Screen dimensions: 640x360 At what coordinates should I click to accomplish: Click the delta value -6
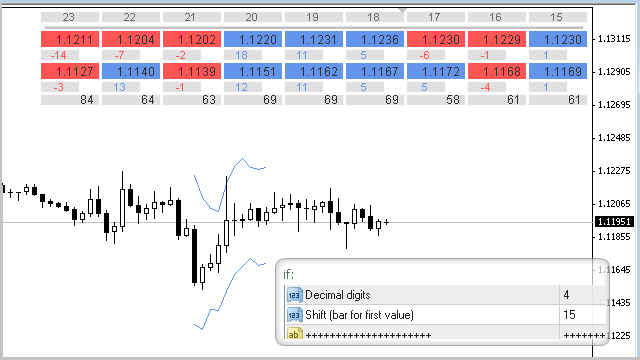[426, 55]
